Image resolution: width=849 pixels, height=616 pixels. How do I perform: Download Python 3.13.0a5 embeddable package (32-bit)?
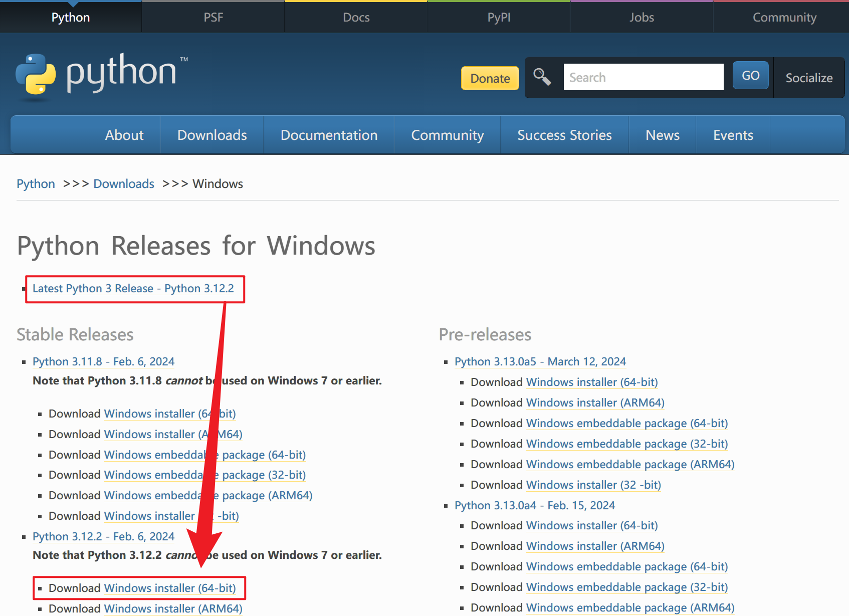627,444
